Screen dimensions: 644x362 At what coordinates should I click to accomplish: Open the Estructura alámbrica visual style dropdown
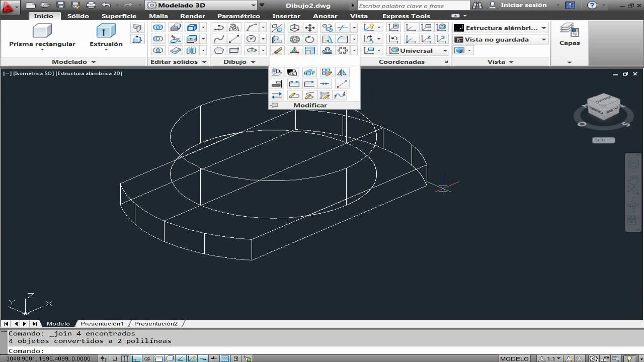pyautogui.click(x=500, y=28)
